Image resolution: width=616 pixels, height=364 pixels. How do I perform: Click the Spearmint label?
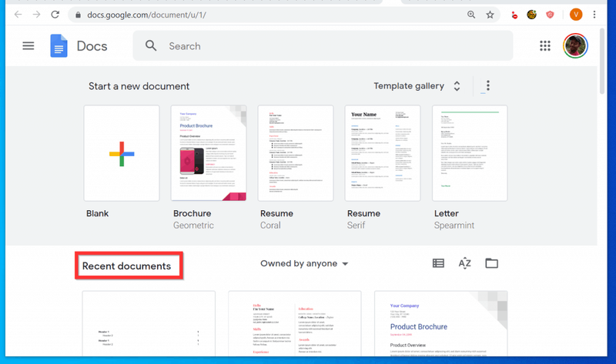coord(454,225)
